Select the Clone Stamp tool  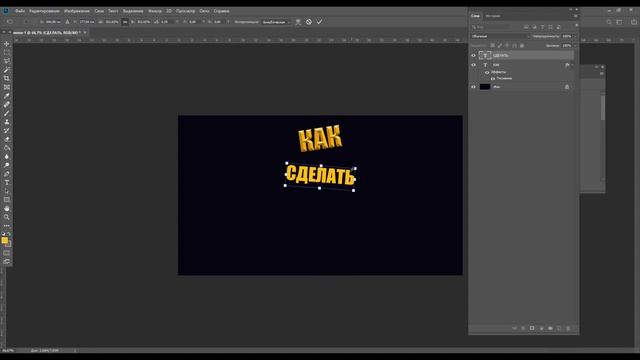tap(7, 122)
